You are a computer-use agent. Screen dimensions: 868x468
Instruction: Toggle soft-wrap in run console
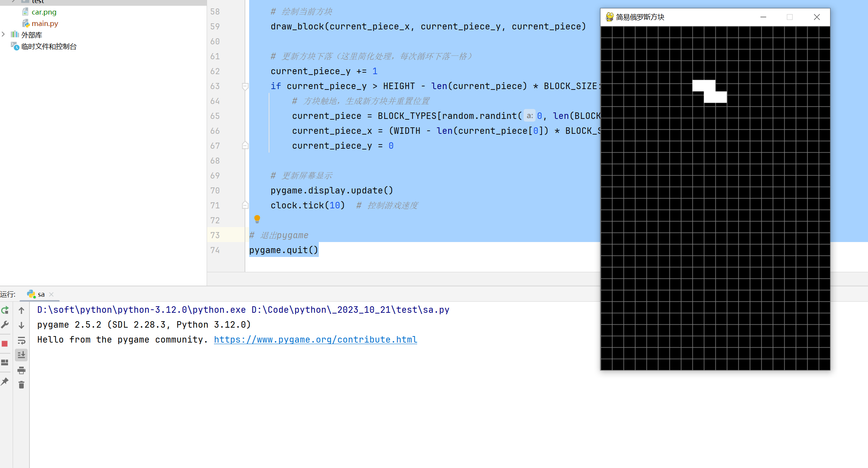tap(21, 340)
